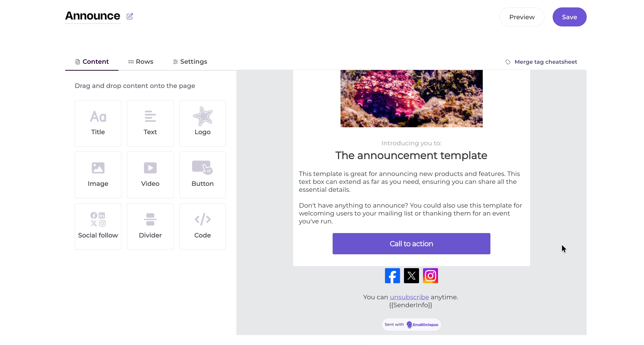Viewport: 644px width, 345px height.
Task: Select the Logo content block
Action: (x=202, y=123)
